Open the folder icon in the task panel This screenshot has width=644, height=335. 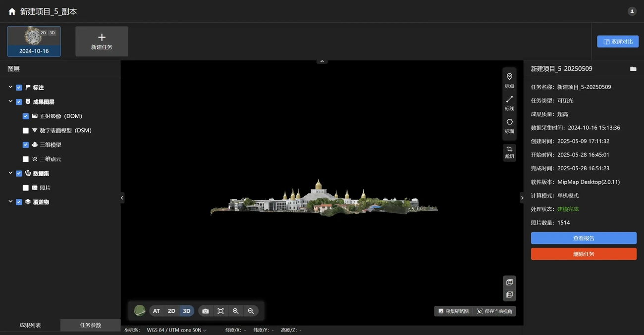tap(633, 69)
